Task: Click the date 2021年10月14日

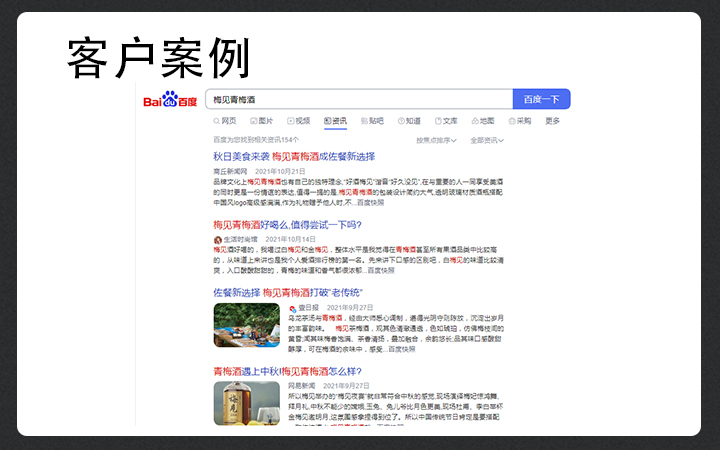Action: pos(290,239)
